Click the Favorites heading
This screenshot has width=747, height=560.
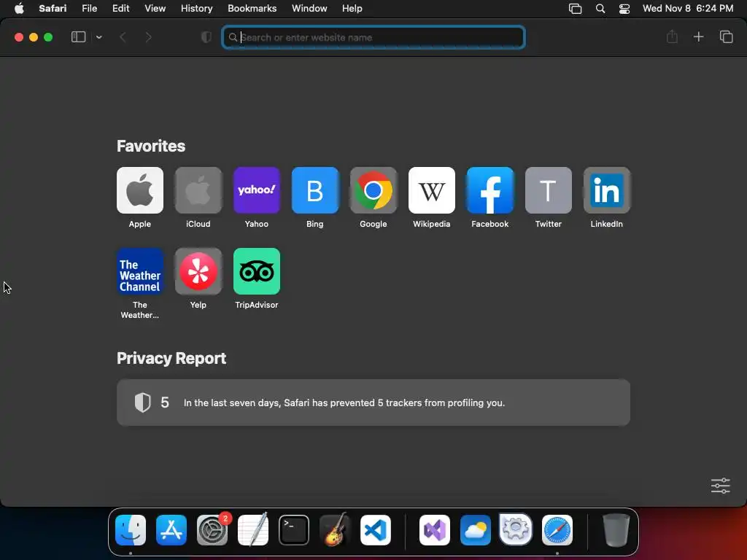tap(151, 146)
